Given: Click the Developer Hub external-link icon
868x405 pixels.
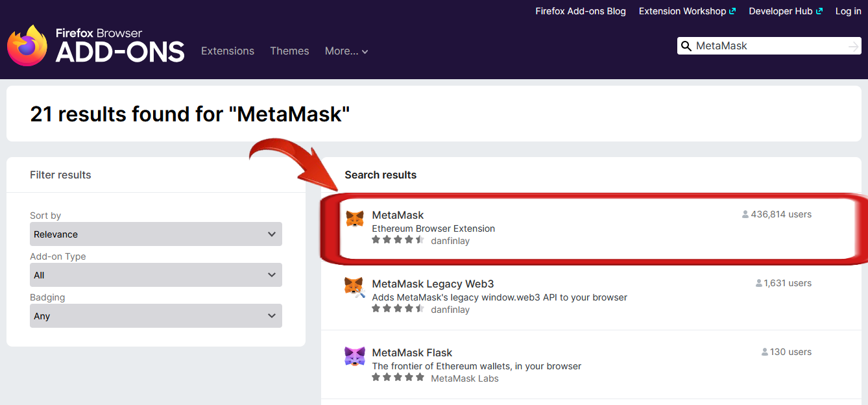Looking at the screenshot, I should 819,11.
